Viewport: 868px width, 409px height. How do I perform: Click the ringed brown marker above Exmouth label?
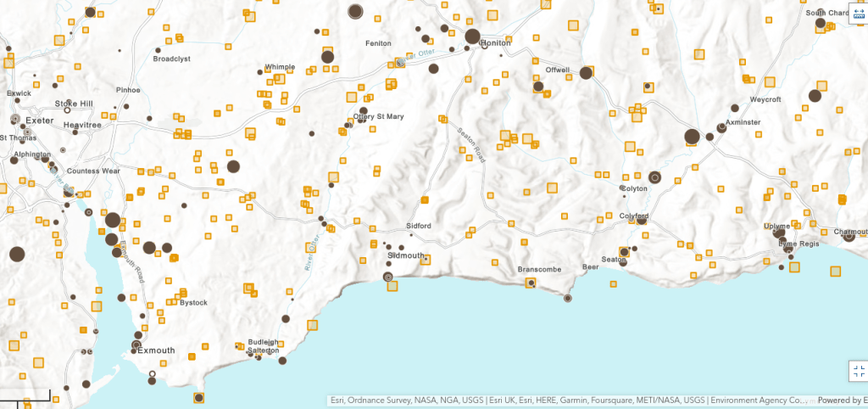coord(136,345)
